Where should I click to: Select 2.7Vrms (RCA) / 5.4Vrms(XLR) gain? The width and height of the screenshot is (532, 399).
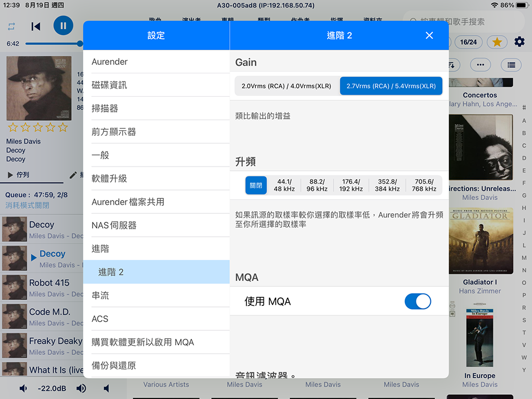tap(391, 86)
